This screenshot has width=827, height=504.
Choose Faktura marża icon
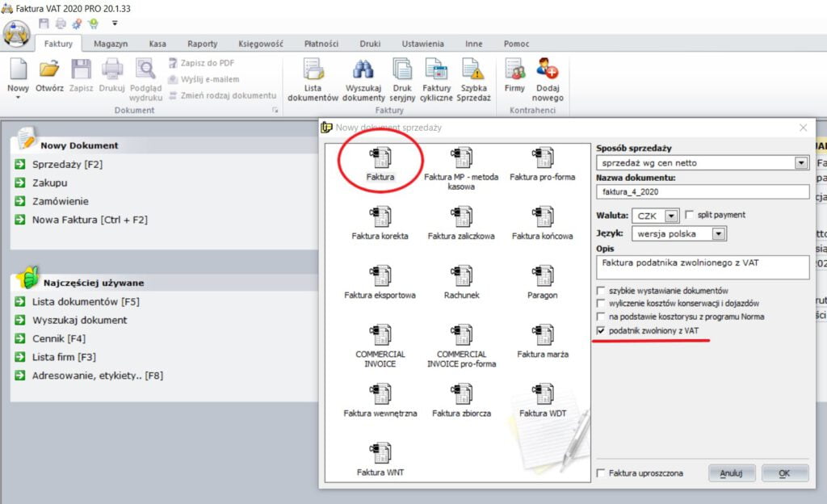click(543, 334)
